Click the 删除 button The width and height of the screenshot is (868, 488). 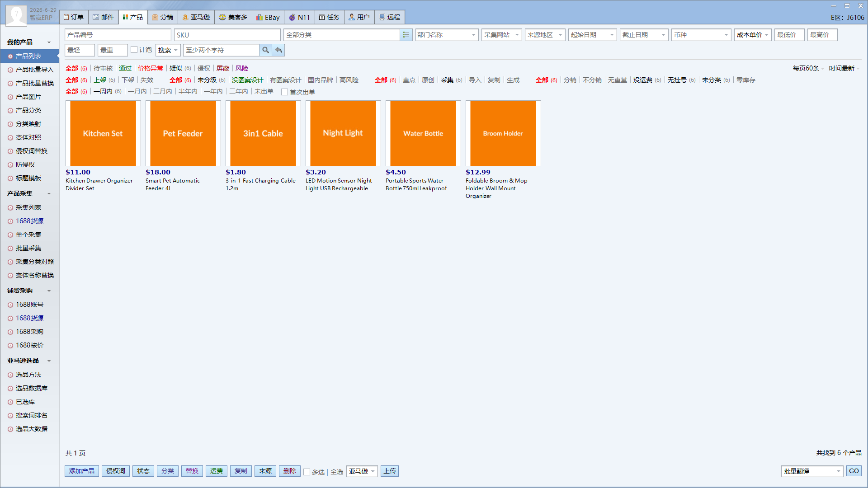point(290,471)
